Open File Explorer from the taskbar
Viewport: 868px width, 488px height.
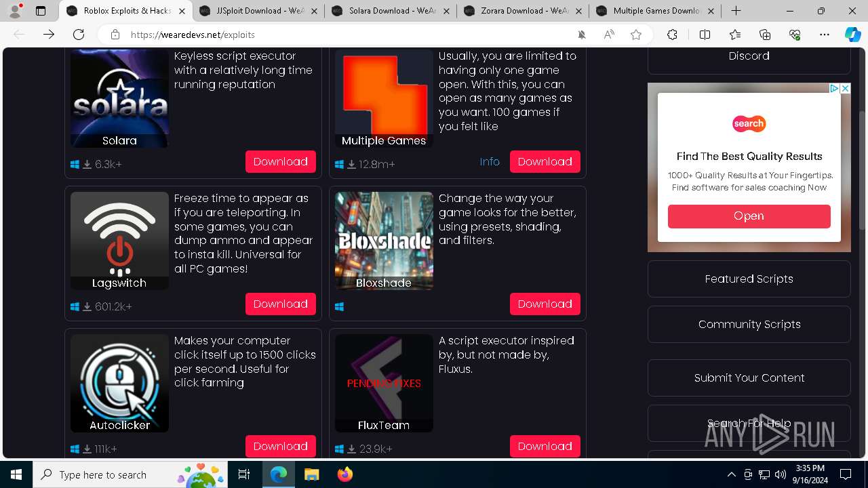point(311,474)
